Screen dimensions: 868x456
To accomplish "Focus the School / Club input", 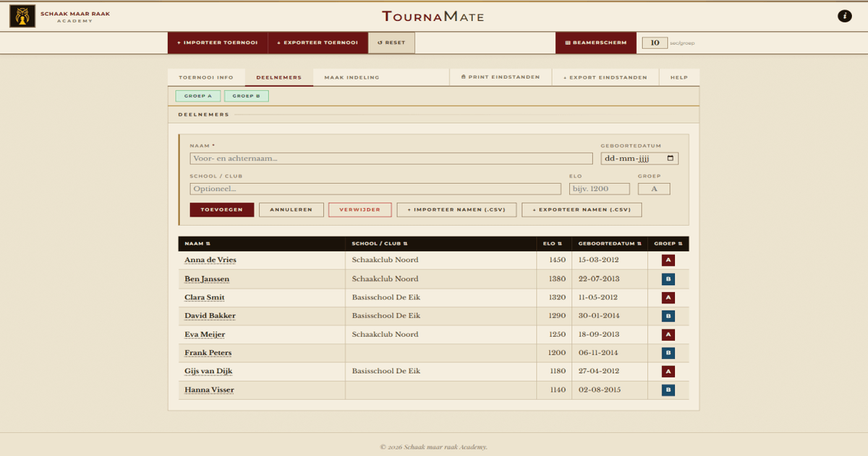I will coord(375,189).
